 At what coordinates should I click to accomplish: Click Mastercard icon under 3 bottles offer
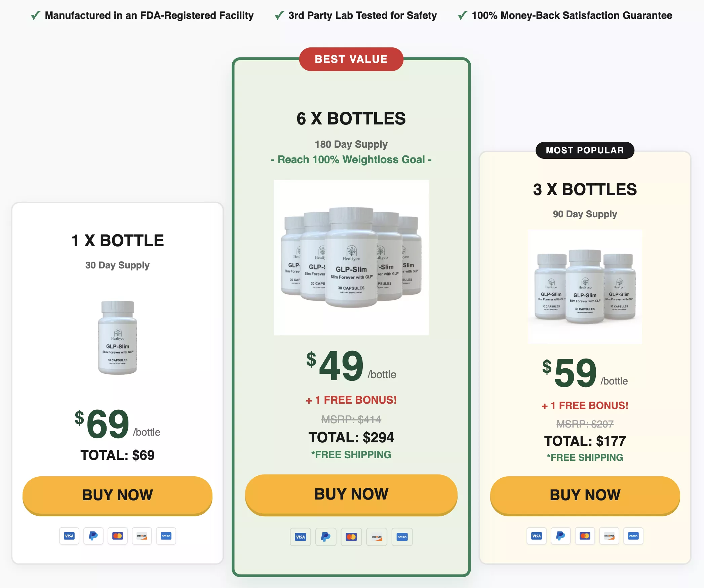(x=585, y=536)
